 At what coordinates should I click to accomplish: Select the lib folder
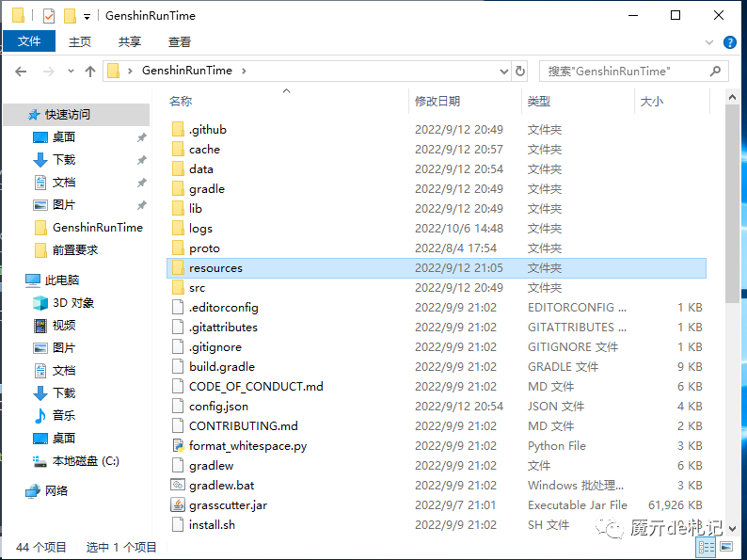tap(196, 209)
